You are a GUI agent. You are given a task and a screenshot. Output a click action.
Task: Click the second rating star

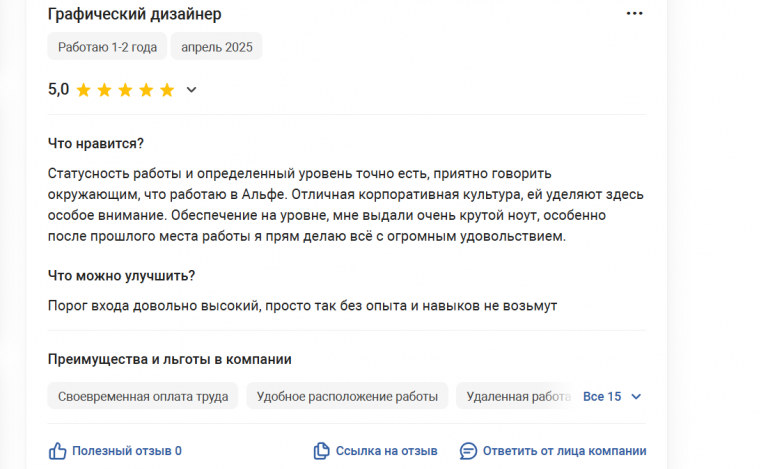[x=104, y=90]
